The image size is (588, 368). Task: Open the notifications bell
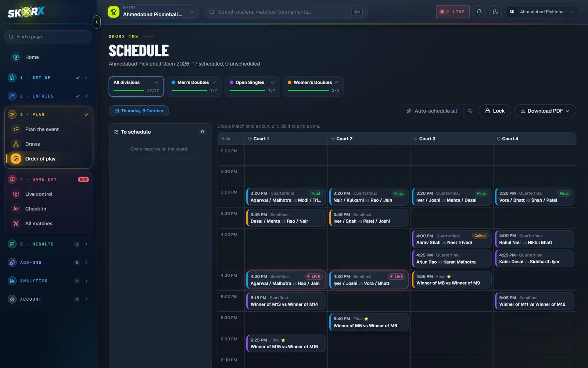[x=479, y=12]
